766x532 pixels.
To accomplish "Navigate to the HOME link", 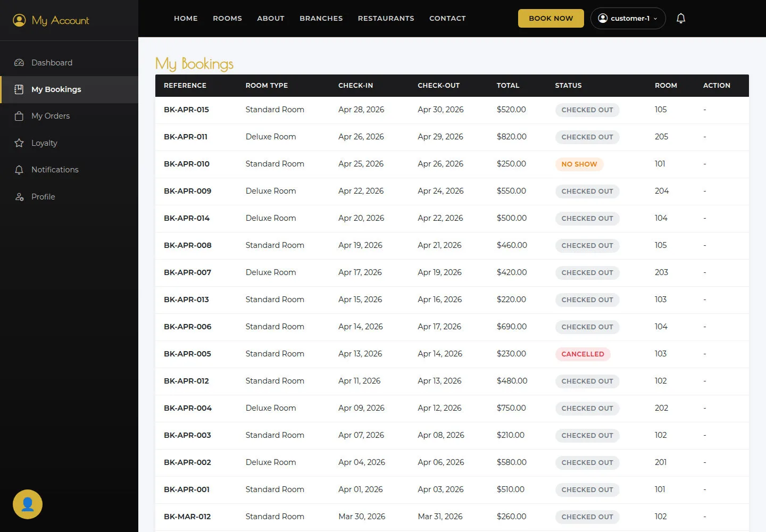I will point(186,19).
